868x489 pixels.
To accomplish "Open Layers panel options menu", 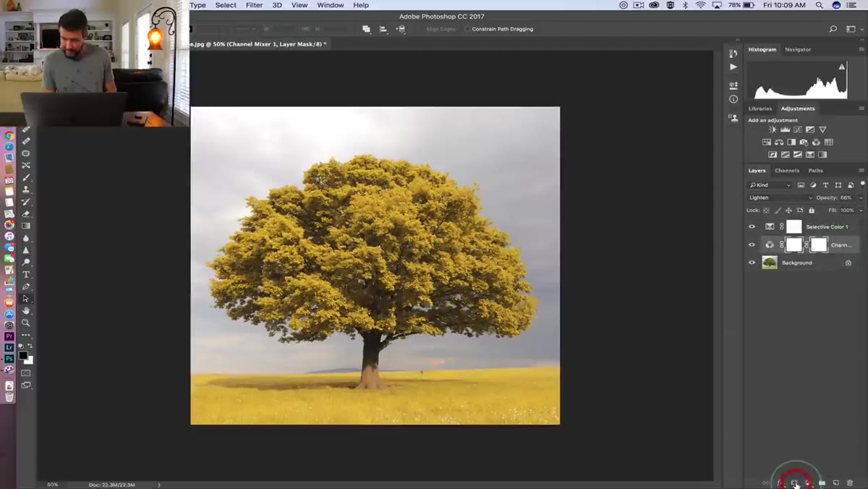I will tap(861, 171).
